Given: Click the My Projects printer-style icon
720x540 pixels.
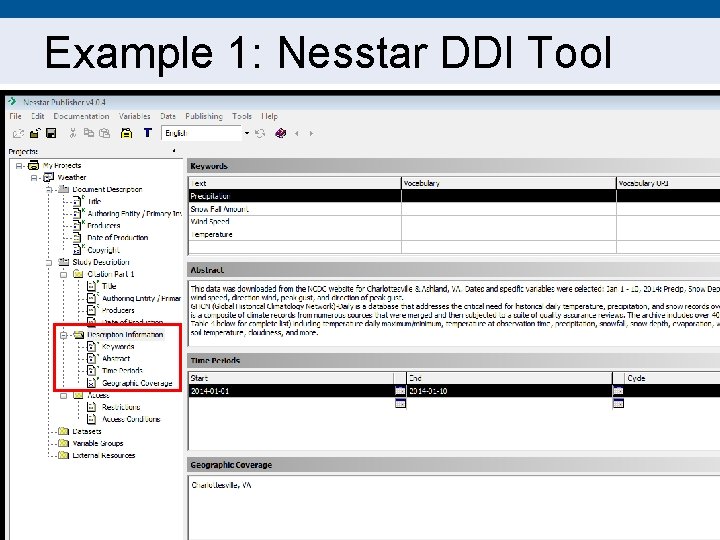Looking at the screenshot, I should click(x=34, y=165).
